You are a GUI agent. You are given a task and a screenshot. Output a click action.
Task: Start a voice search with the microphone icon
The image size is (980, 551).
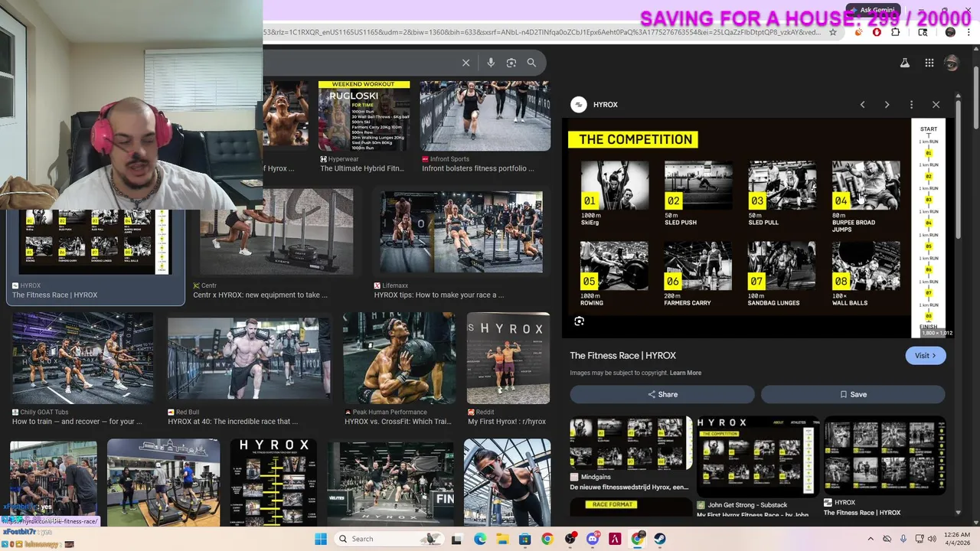[x=491, y=63]
